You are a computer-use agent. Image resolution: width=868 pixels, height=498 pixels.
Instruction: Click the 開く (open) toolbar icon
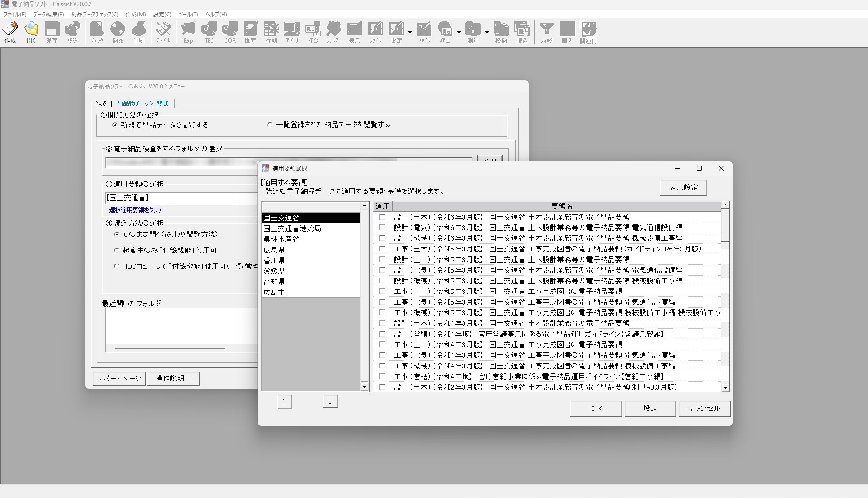[x=31, y=32]
